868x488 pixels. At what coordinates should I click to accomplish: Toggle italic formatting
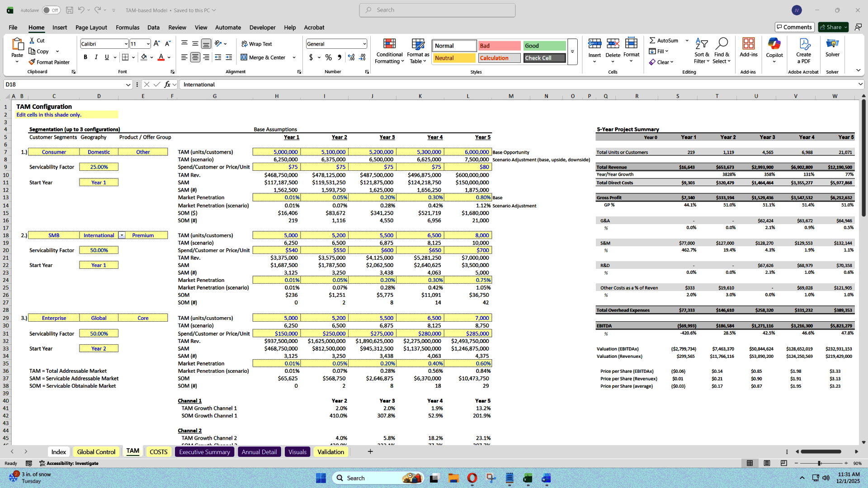coord(95,57)
